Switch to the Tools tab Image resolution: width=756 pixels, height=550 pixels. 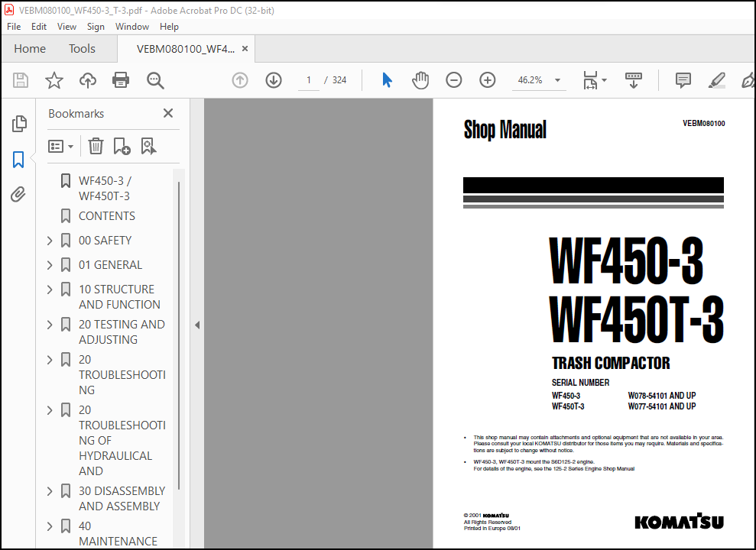click(82, 49)
